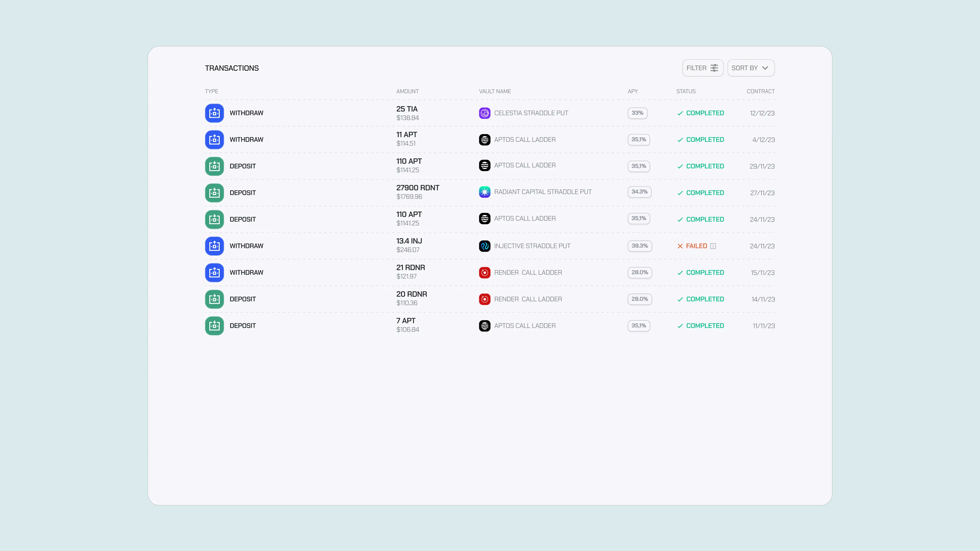Screen dimensions: 980x551
Task: Click the 39.3% APY badge
Action: pyautogui.click(x=640, y=246)
